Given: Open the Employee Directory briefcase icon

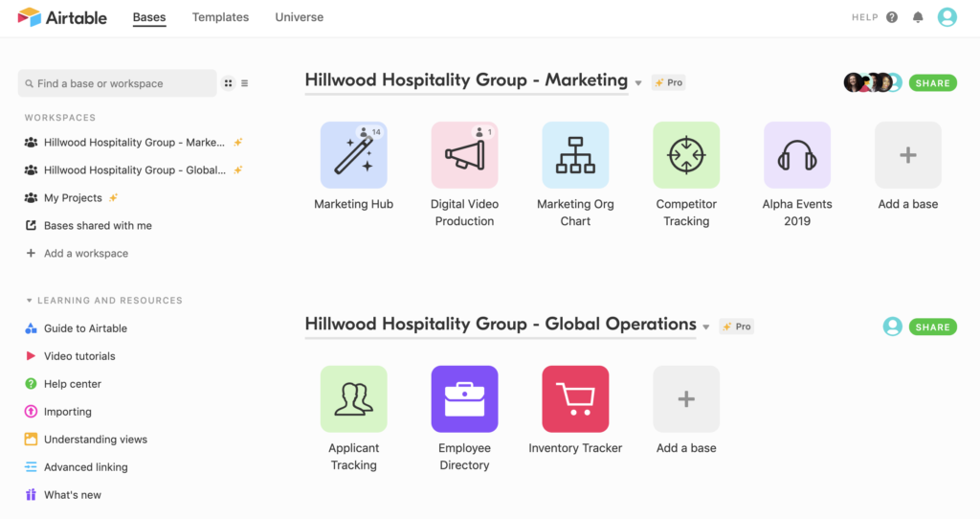Looking at the screenshot, I should (x=464, y=399).
